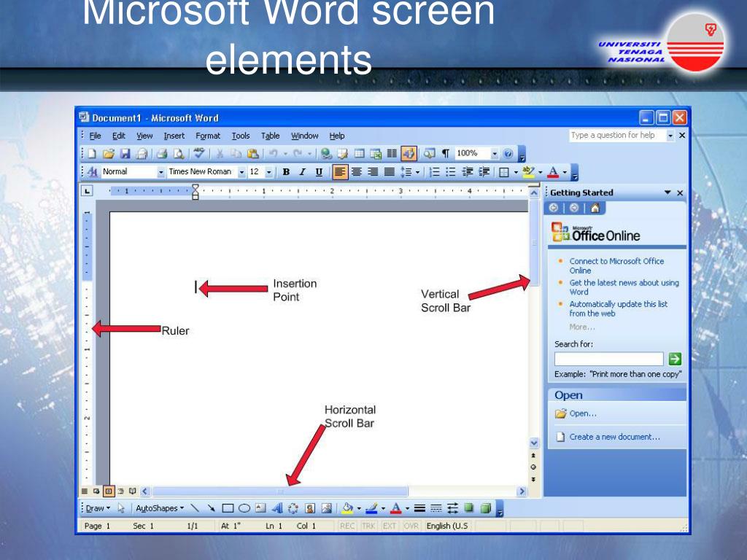Click Create a new document... link

point(614,437)
